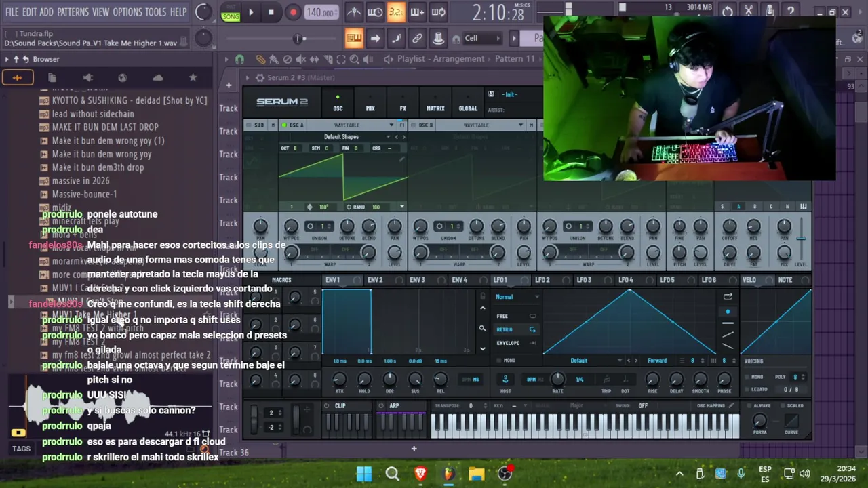
Task: Click the FL Studio master volume slider
Action: coord(299,39)
